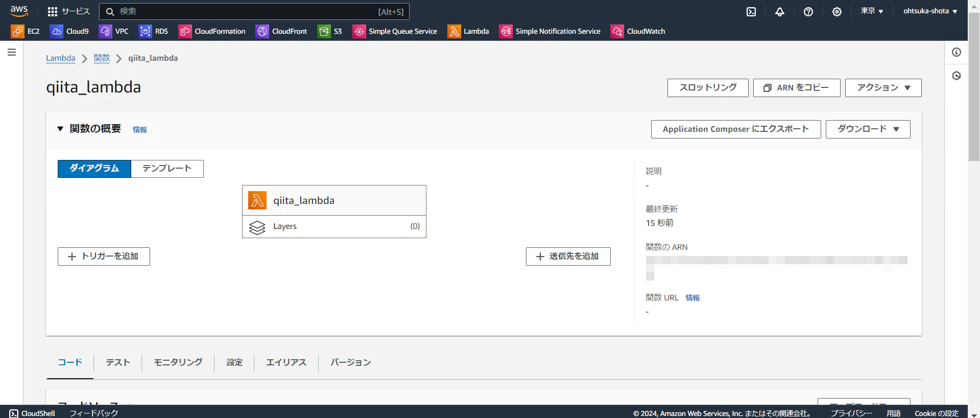Go to 関数 breadcrumb link
This screenshot has width=980, height=418.
pos(102,58)
